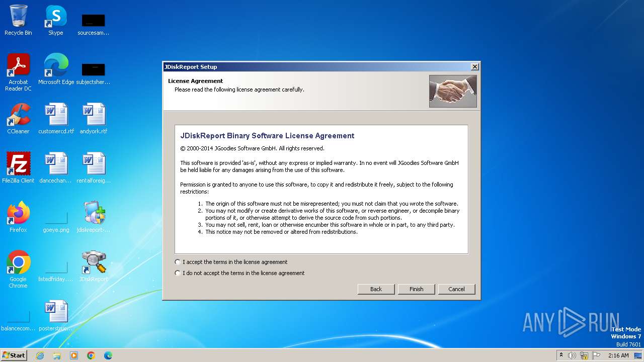Open andyork.rtf document icon
Viewport: 644px width, 362px height.
tap(94, 119)
